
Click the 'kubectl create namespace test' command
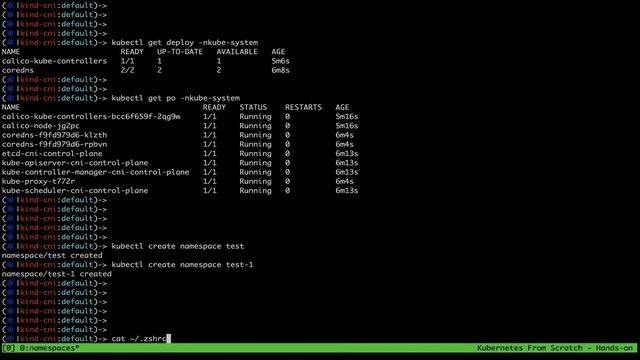coord(178,246)
